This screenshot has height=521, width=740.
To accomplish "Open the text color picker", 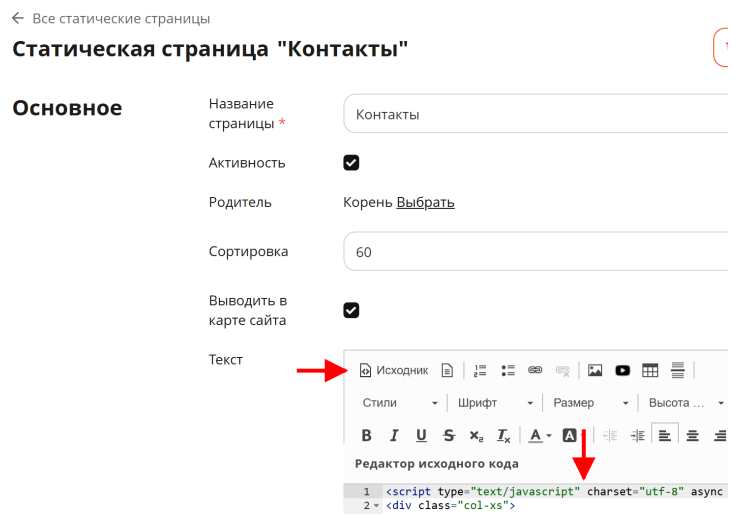I will pyautogui.click(x=540, y=435).
